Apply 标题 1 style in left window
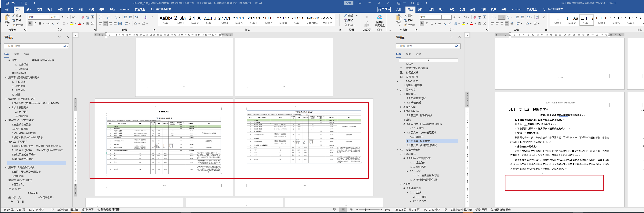This screenshot has height=213, width=644. [x=180, y=20]
